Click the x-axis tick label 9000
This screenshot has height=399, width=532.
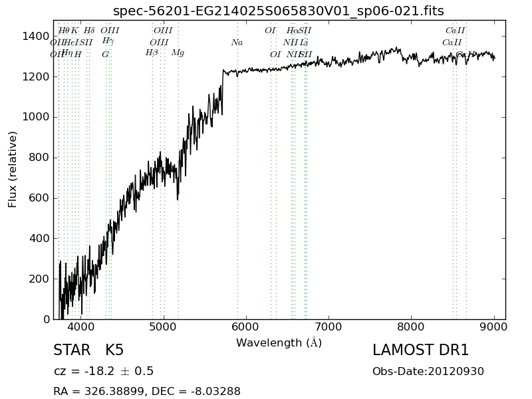pyautogui.click(x=494, y=327)
